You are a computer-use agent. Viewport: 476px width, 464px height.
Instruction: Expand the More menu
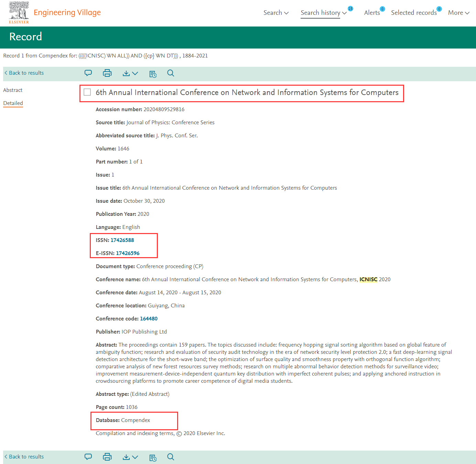click(459, 13)
